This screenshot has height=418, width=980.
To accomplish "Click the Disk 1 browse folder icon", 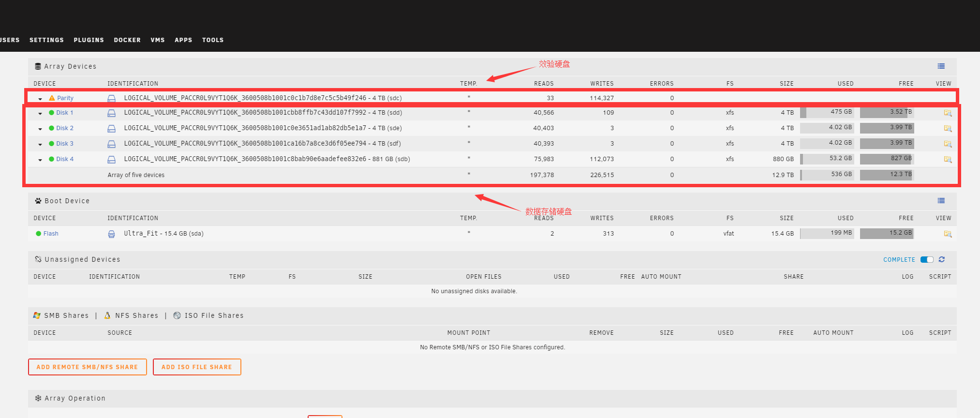I will tap(947, 113).
